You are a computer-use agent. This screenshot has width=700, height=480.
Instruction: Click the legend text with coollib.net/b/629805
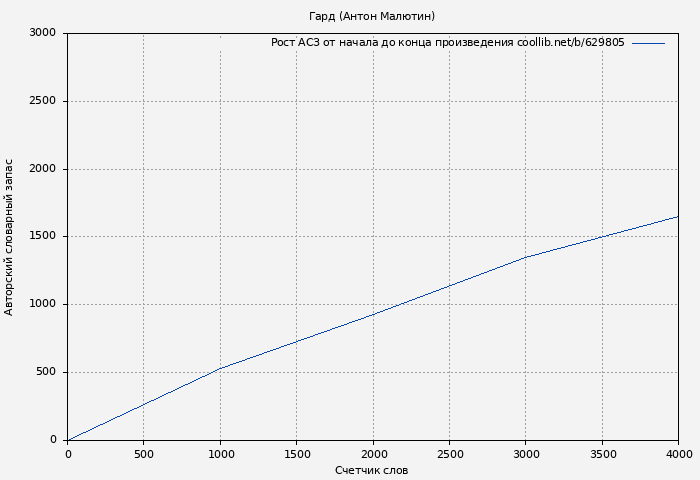pos(447,43)
